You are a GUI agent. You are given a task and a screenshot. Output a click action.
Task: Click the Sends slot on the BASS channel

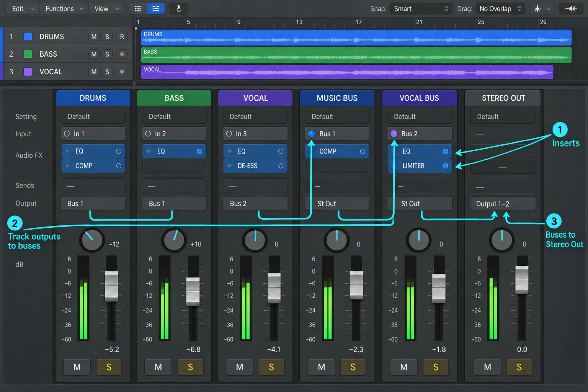[x=174, y=186]
